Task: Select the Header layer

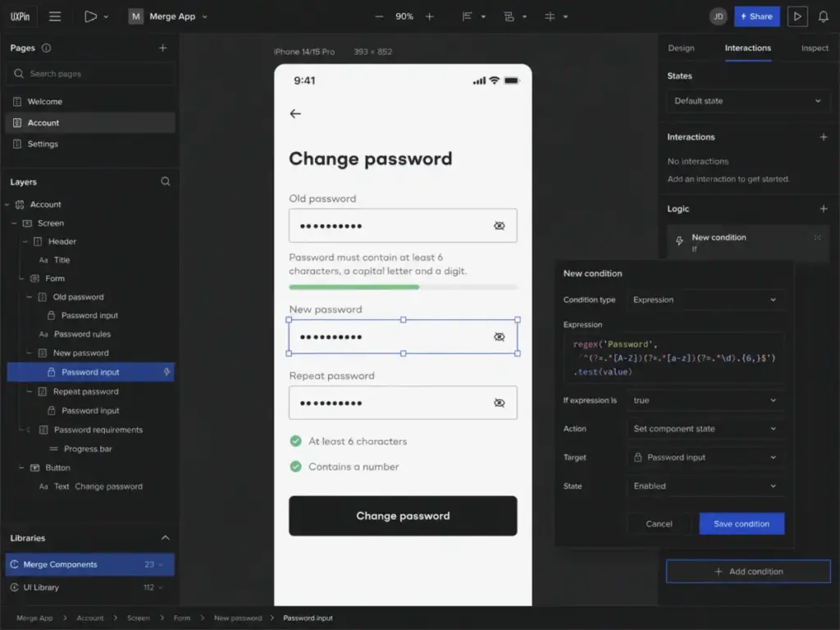Action: click(x=62, y=242)
